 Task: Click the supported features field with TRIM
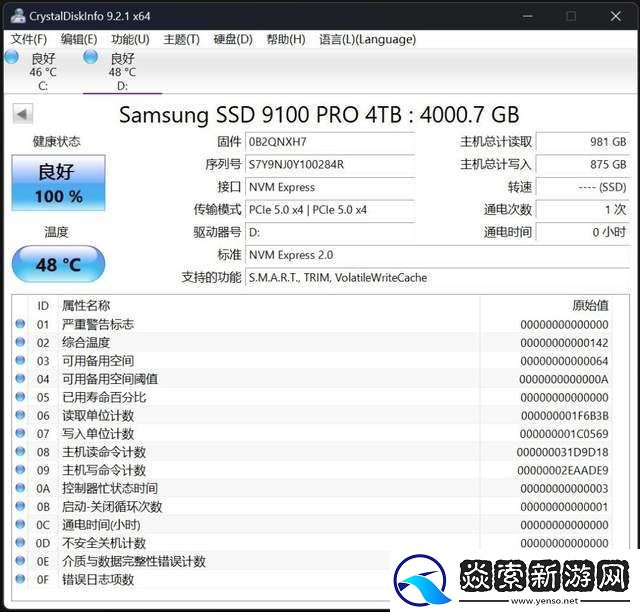pos(438,278)
